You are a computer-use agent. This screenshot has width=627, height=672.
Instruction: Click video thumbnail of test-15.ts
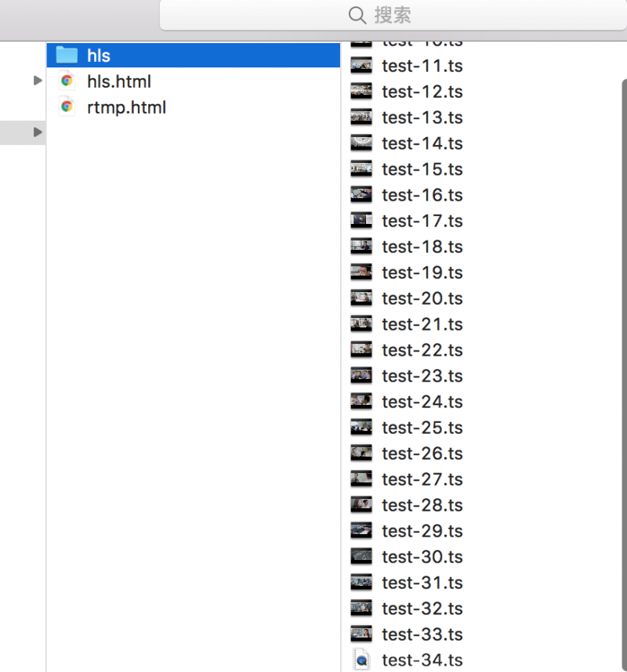tap(361, 169)
